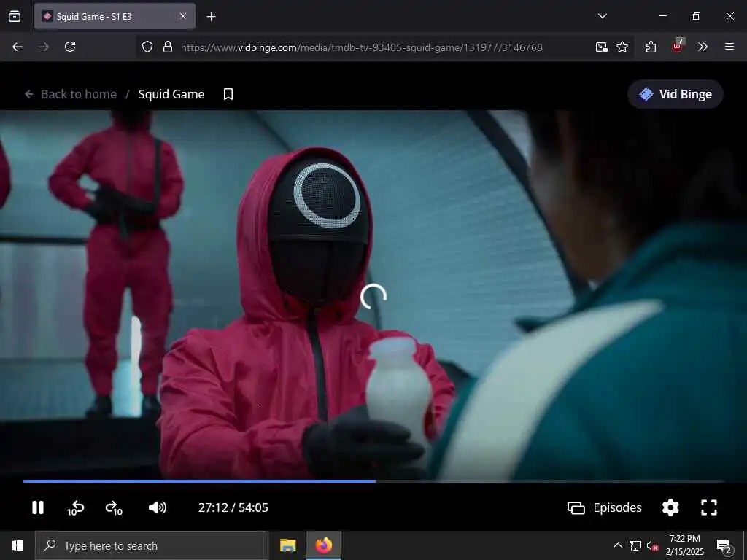Open picture-in-picture from address bar
Screen dimensions: 747x560
pos(602,47)
